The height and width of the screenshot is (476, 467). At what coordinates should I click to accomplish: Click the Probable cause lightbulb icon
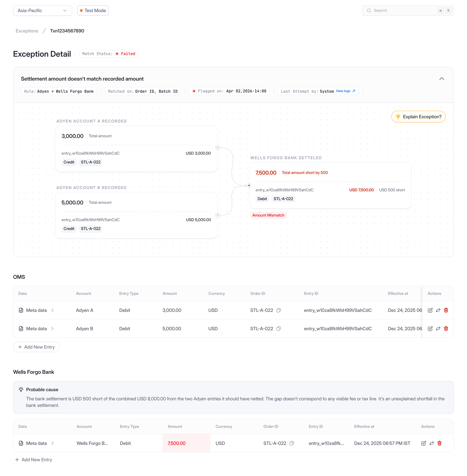point(21,389)
